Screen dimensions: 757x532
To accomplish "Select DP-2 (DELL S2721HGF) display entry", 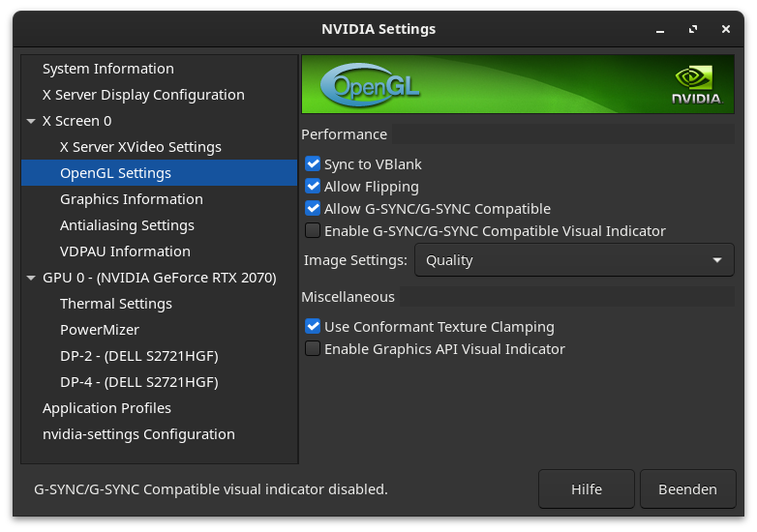I will (139, 356).
